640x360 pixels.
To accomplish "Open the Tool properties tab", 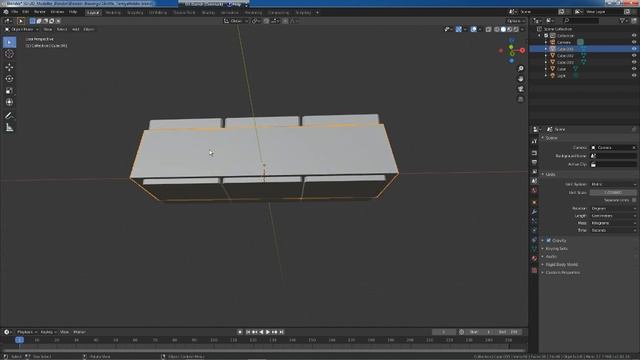I will [x=534, y=141].
